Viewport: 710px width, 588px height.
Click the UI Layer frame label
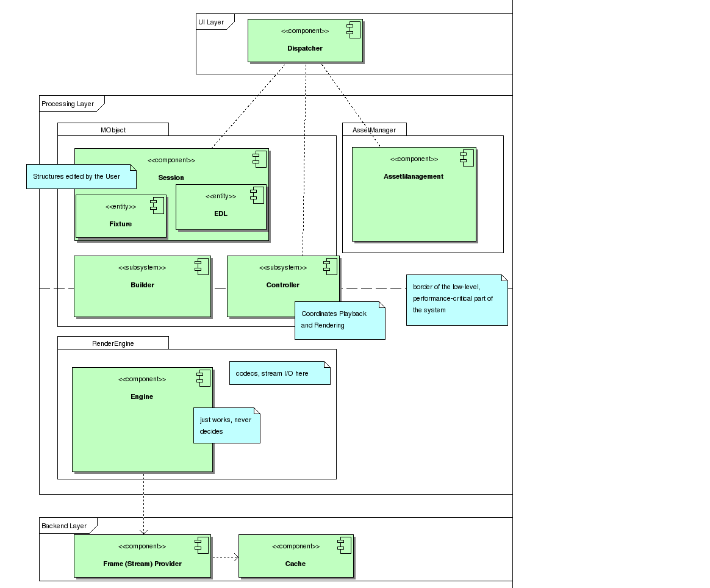click(211, 22)
